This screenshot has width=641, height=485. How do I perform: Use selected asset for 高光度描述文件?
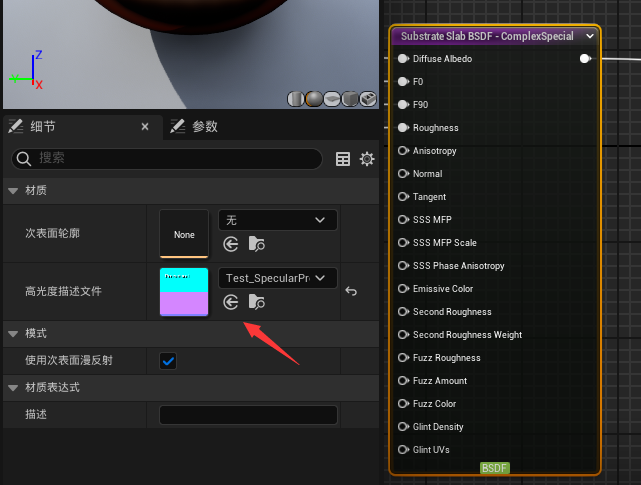click(231, 303)
